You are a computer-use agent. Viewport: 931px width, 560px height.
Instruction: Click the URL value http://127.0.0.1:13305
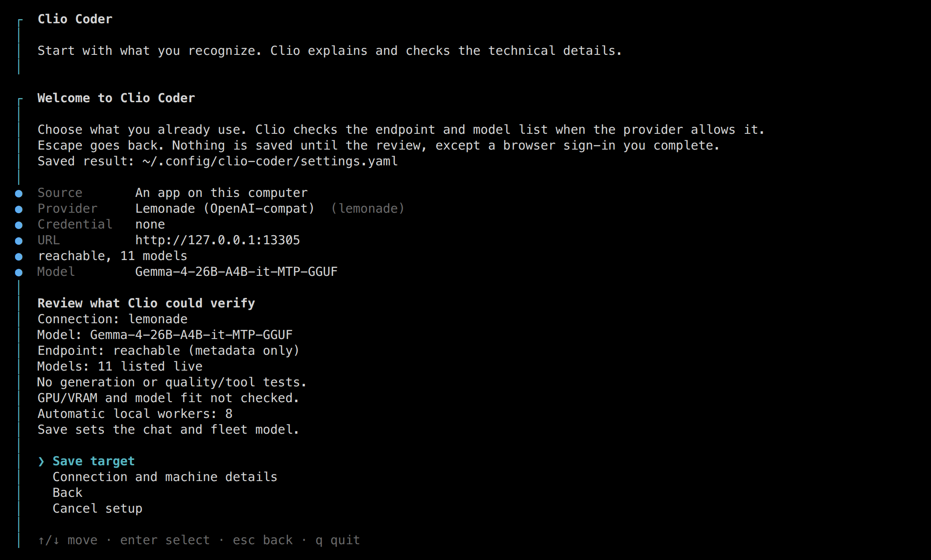[x=217, y=240]
